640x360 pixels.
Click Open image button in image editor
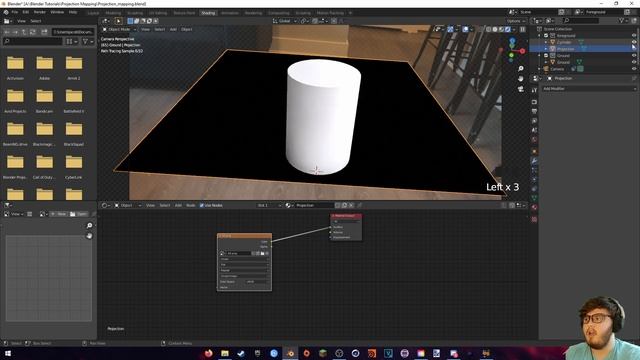(79, 214)
